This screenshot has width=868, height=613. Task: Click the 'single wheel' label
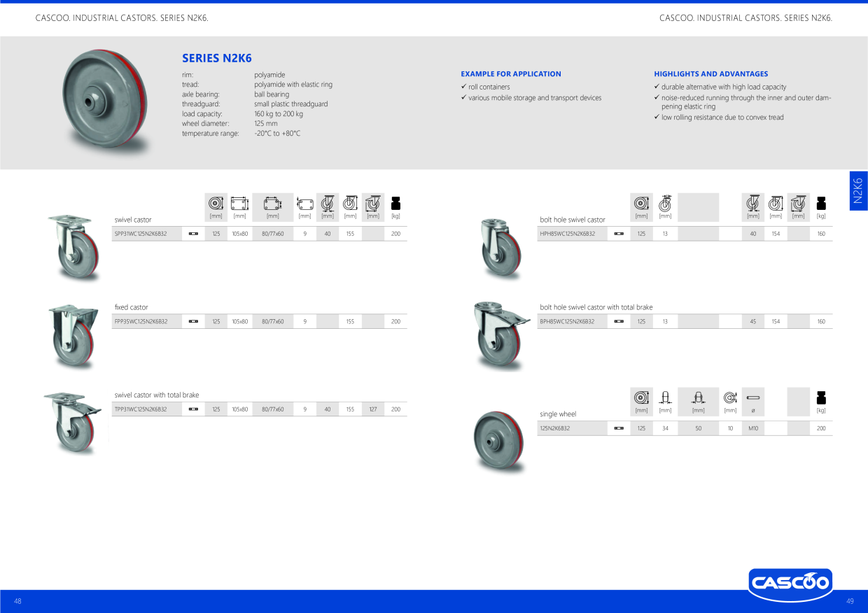558,414
